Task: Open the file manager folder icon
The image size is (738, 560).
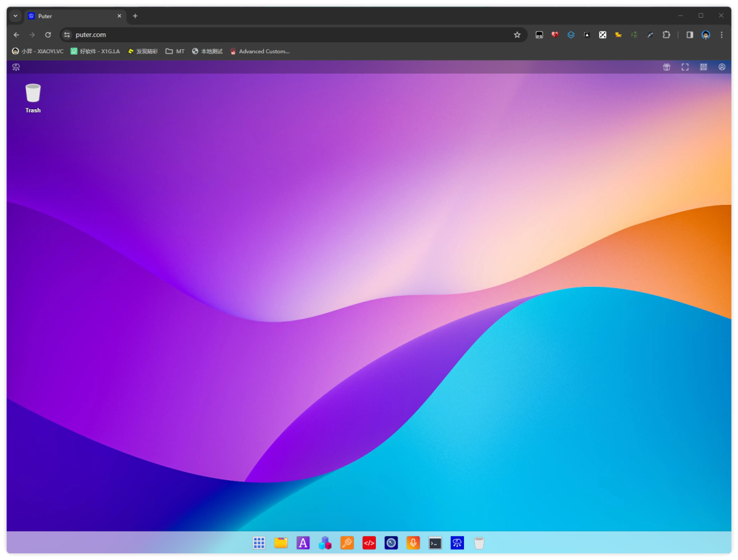Action: (x=281, y=543)
